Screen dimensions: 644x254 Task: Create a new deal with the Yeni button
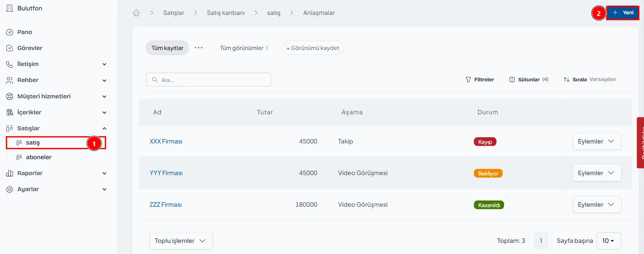[x=623, y=13]
